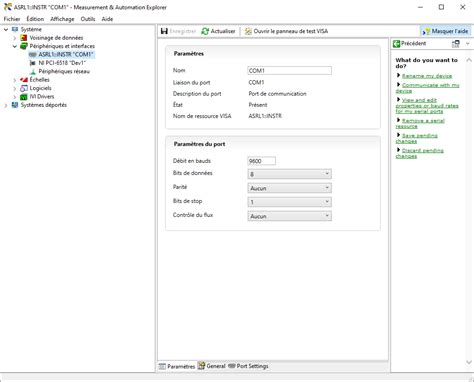Click the Masquer l'aide help icon
Viewport: 474px width, 382px height.
point(426,31)
